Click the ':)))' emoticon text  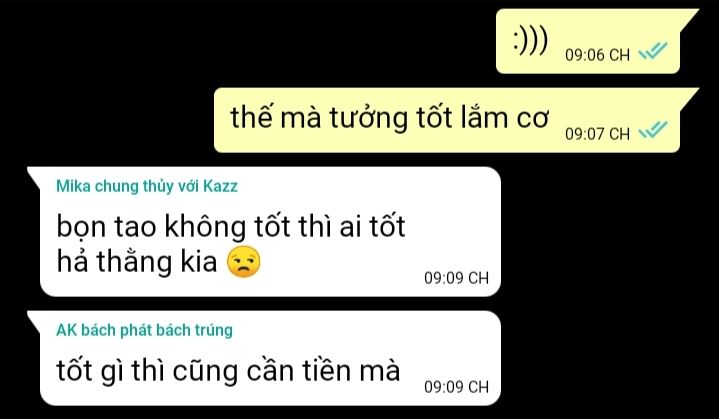(531, 42)
